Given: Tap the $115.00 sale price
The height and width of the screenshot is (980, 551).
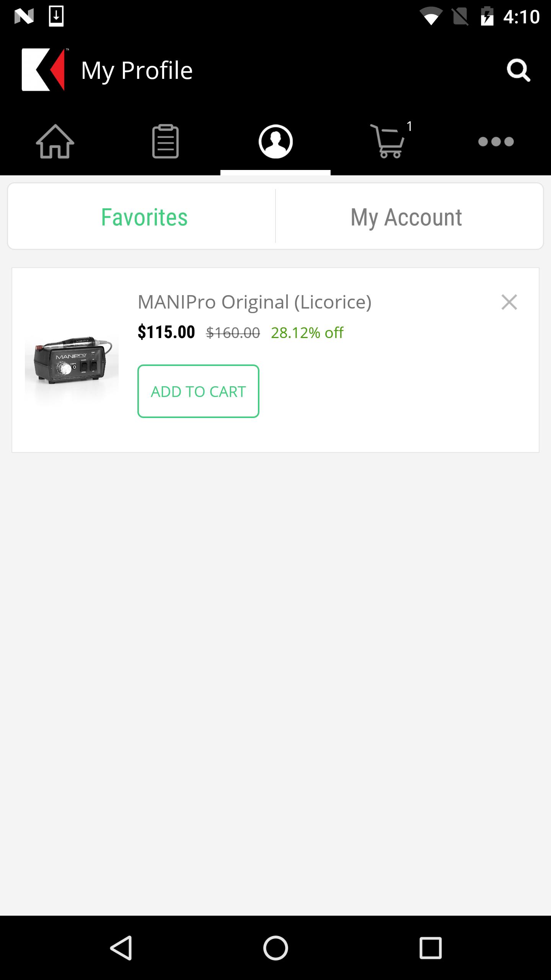Looking at the screenshot, I should (166, 332).
